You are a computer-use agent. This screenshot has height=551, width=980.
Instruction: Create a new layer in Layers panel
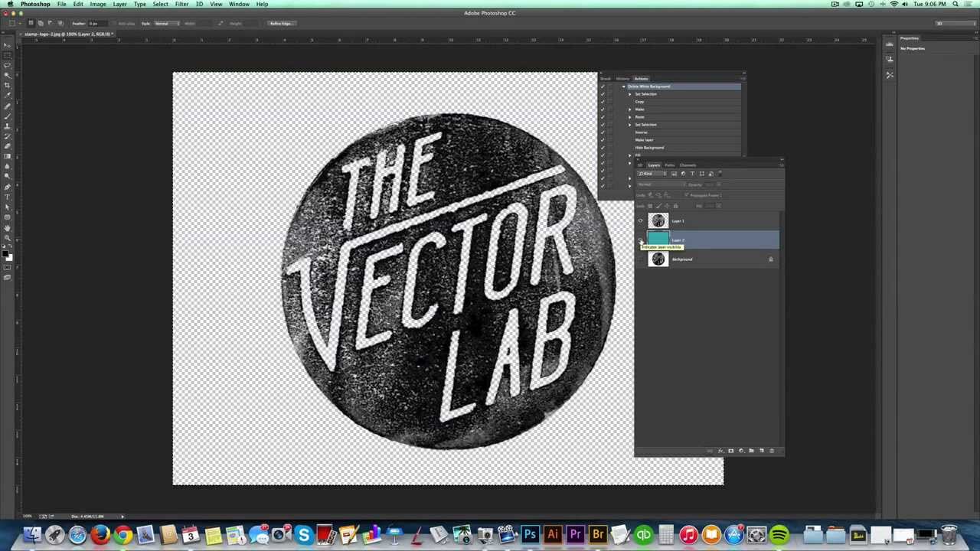(761, 451)
